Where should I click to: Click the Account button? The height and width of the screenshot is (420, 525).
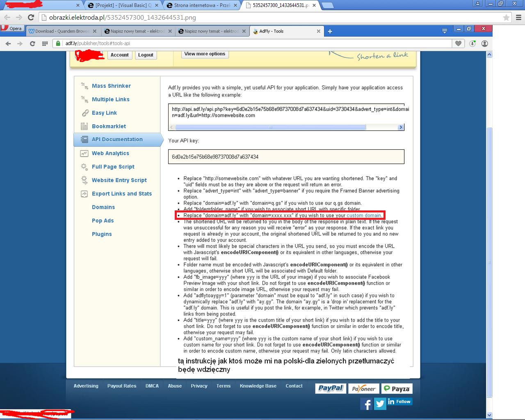[x=120, y=55]
